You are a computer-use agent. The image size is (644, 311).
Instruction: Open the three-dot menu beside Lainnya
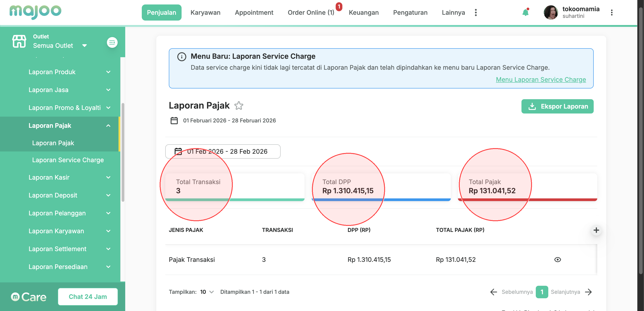(476, 13)
